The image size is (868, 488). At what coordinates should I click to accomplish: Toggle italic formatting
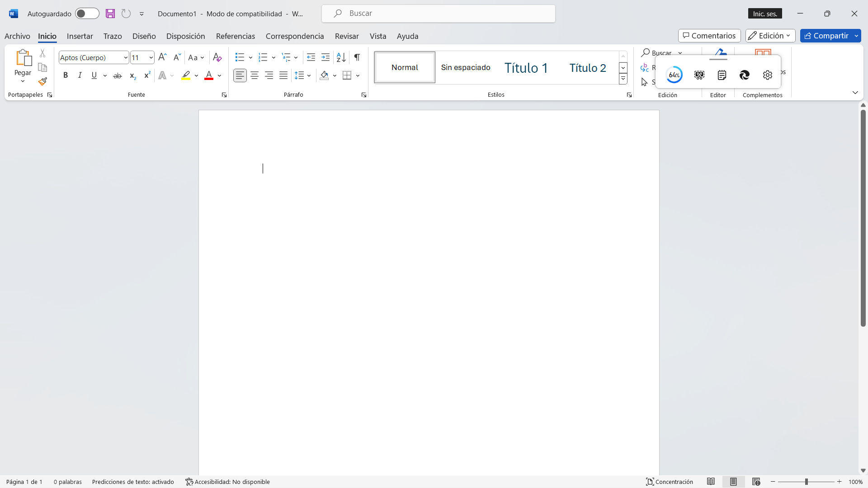(80, 75)
